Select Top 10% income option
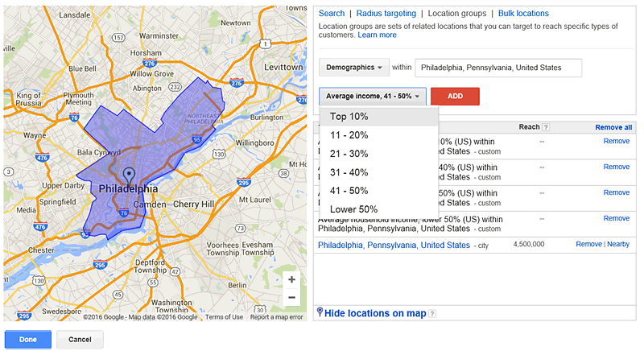Viewport: 644px width, 351px height. tap(349, 117)
